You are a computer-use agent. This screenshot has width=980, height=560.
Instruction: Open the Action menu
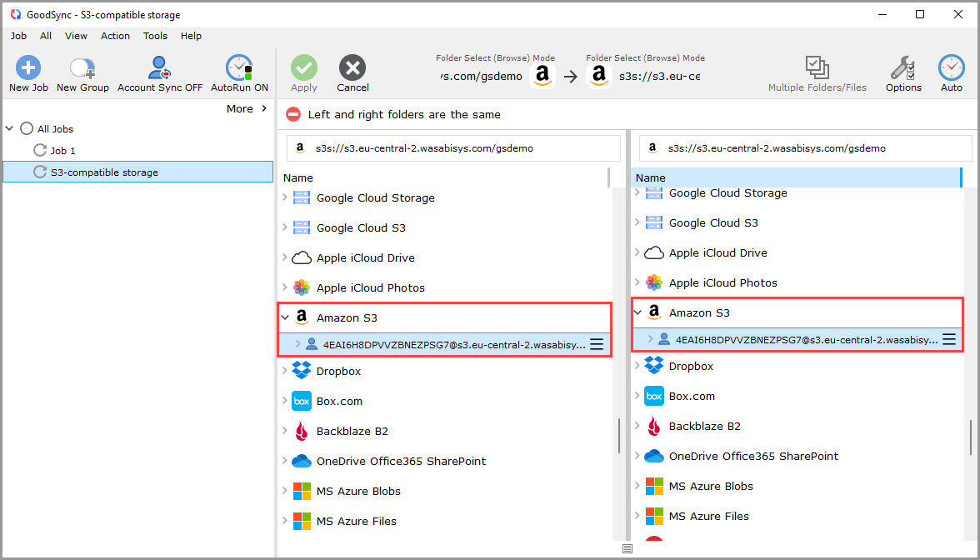click(x=116, y=36)
